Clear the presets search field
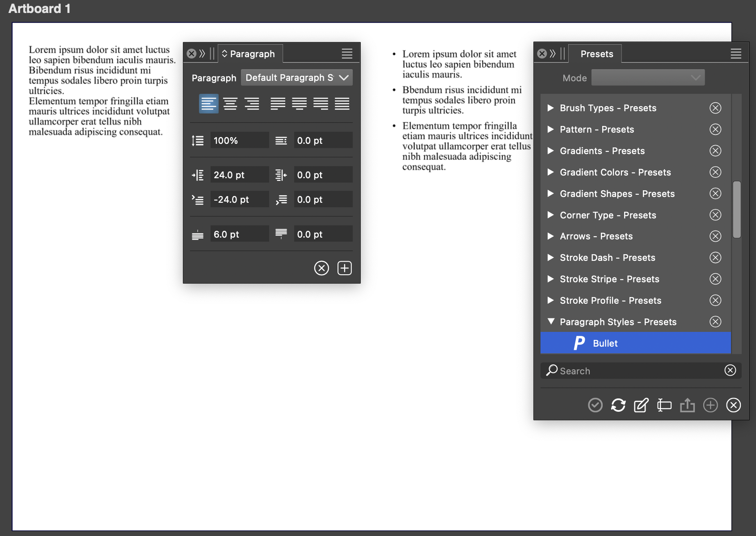 click(x=730, y=370)
